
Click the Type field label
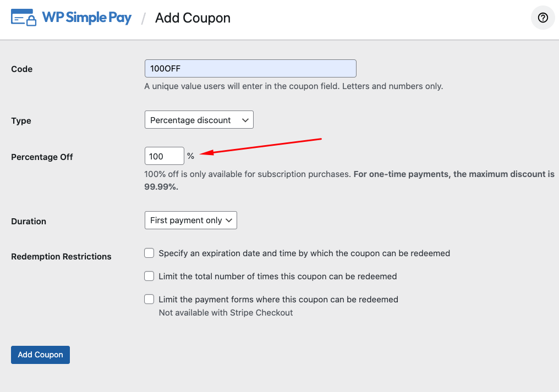[x=21, y=121]
